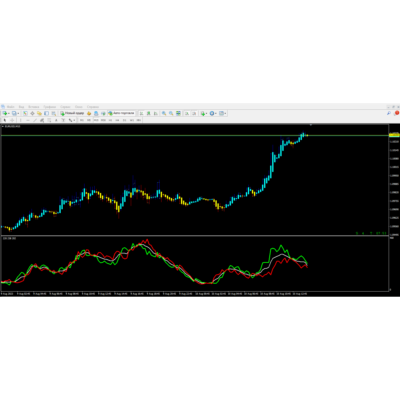
Task: Toggle the Авто-торговля auto trading button
Action: [x=121, y=113]
